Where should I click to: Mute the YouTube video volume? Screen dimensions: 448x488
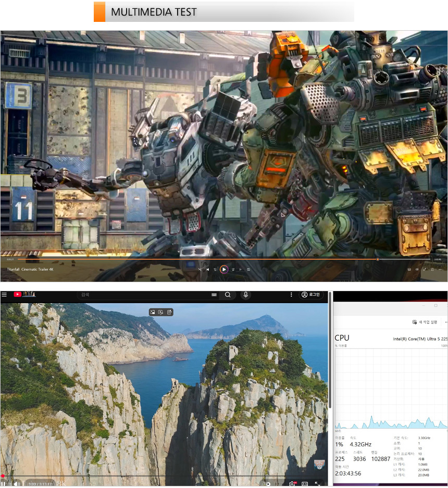click(x=17, y=483)
